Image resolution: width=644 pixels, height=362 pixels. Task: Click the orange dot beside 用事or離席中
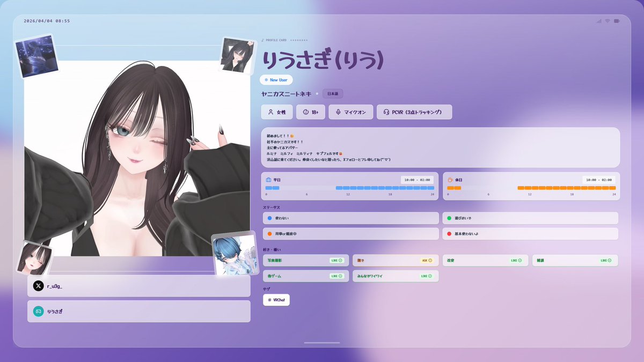[269, 234]
